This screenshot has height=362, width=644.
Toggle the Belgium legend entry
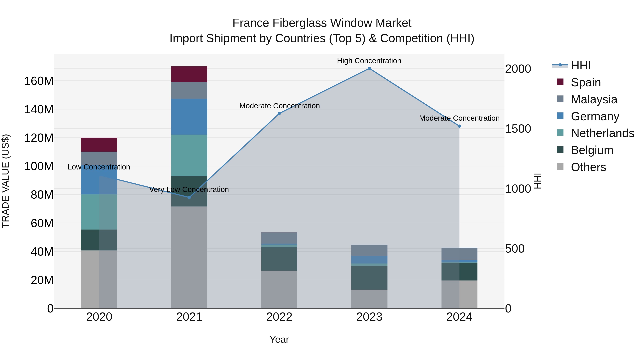(x=585, y=150)
